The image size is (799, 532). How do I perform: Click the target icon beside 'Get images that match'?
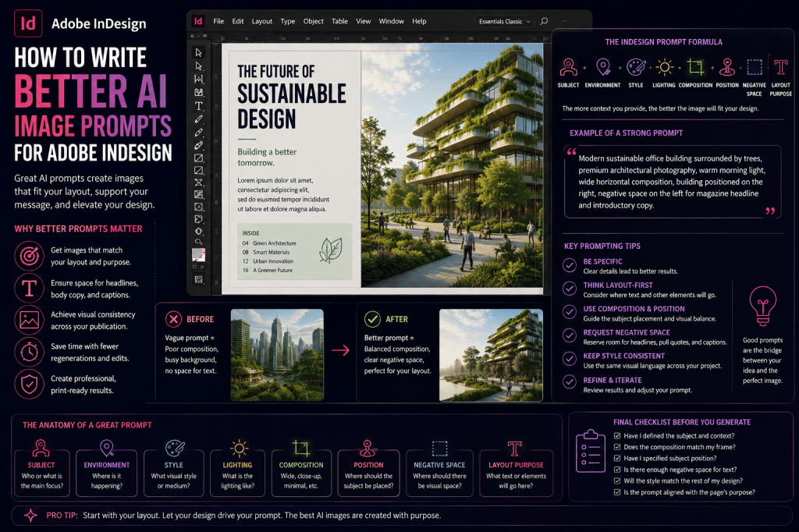(x=29, y=255)
